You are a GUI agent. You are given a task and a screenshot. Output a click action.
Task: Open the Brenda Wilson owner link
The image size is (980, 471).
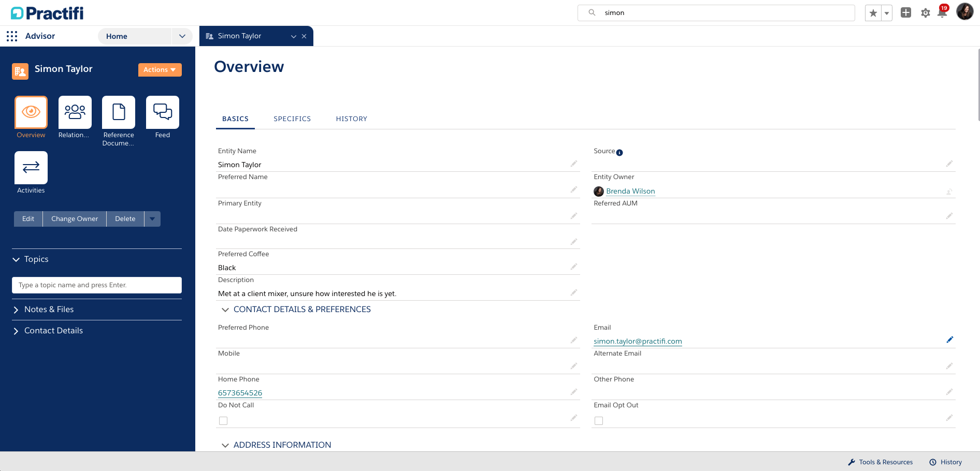tap(630, 192)
